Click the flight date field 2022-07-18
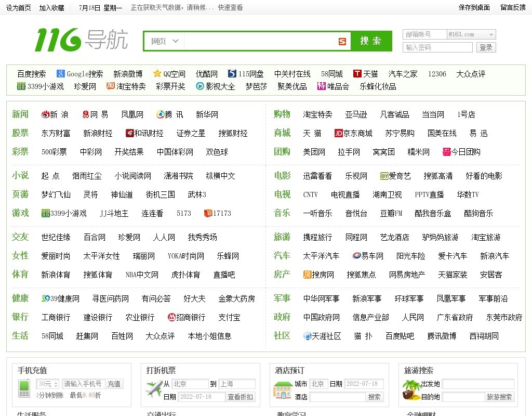Viewport: 532px width, 416px height. tap(202, 397)
